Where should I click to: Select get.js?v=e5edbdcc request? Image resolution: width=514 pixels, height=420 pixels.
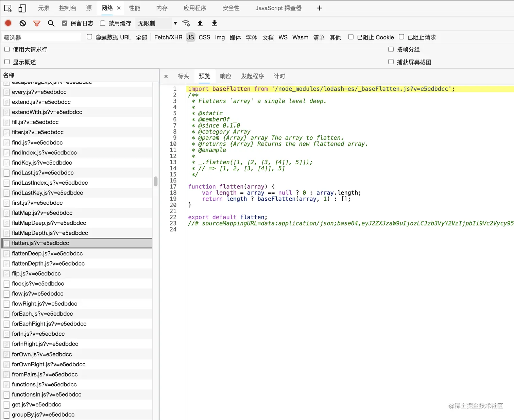77,405
